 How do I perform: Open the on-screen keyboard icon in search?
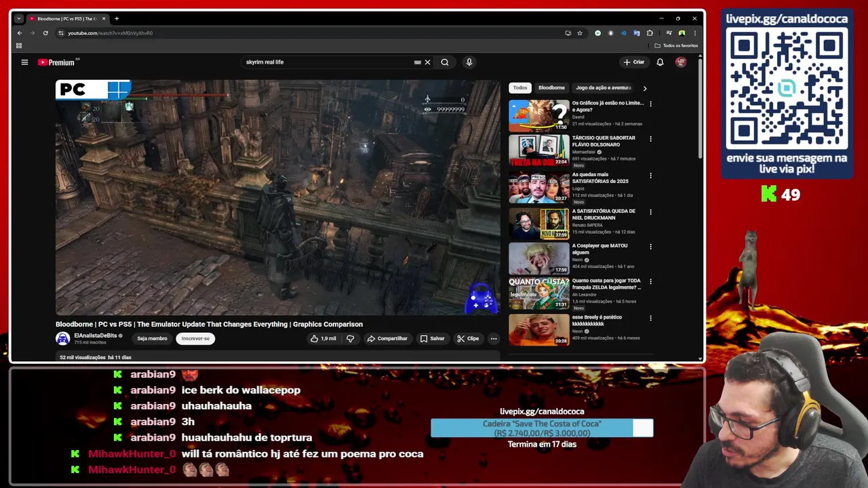[418, 62]
